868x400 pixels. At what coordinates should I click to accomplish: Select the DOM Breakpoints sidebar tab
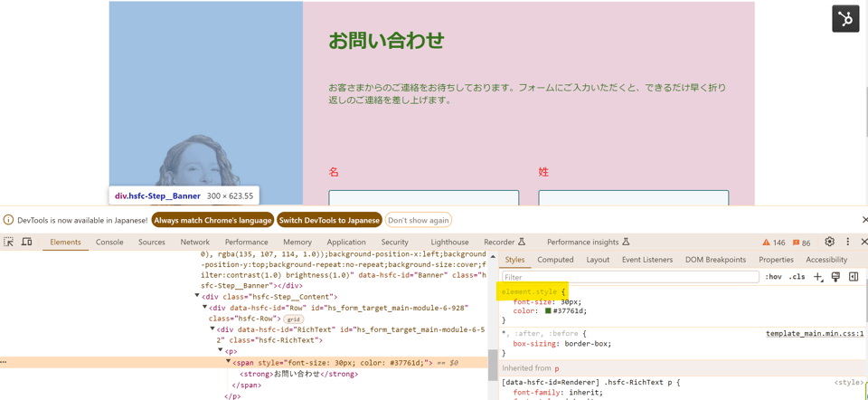(716, 260)
